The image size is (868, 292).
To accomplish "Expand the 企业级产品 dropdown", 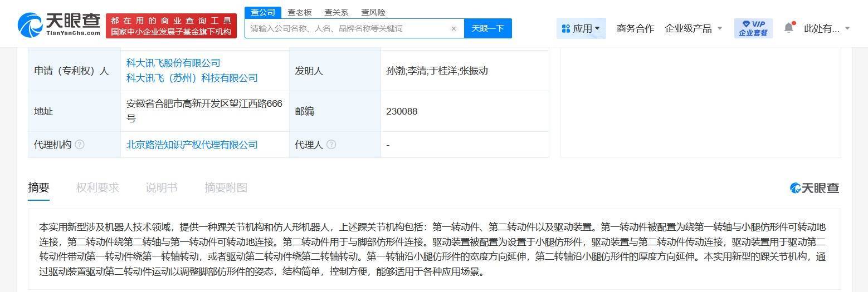I will (693, 28).
